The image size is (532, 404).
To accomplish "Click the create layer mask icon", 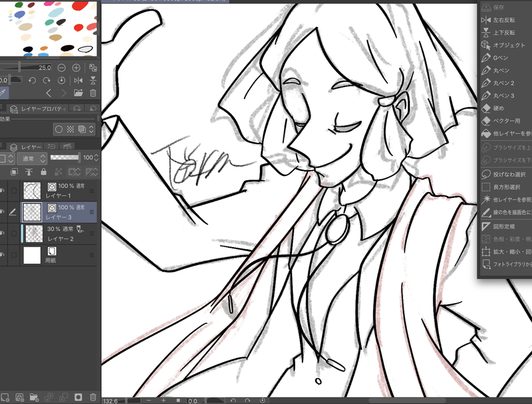I will pos(78,397).
